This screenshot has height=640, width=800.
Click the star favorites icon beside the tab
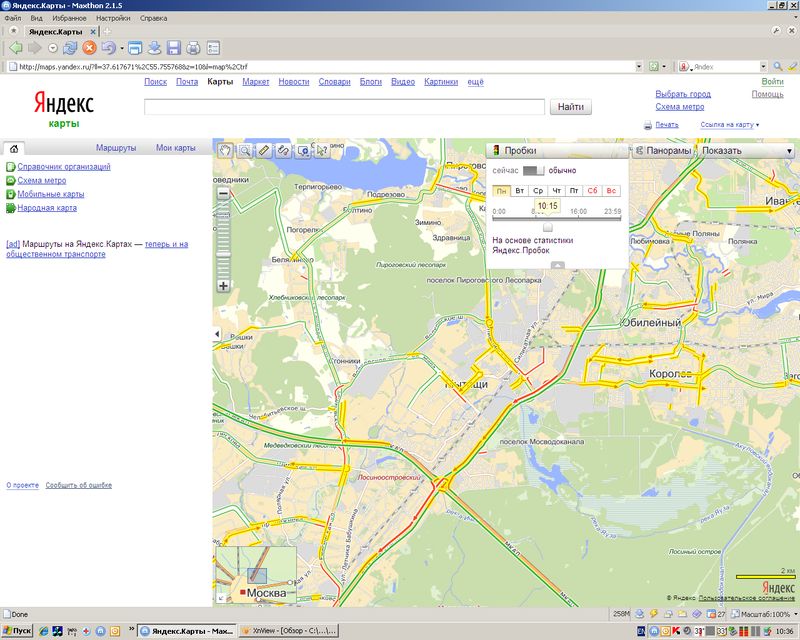13,31
